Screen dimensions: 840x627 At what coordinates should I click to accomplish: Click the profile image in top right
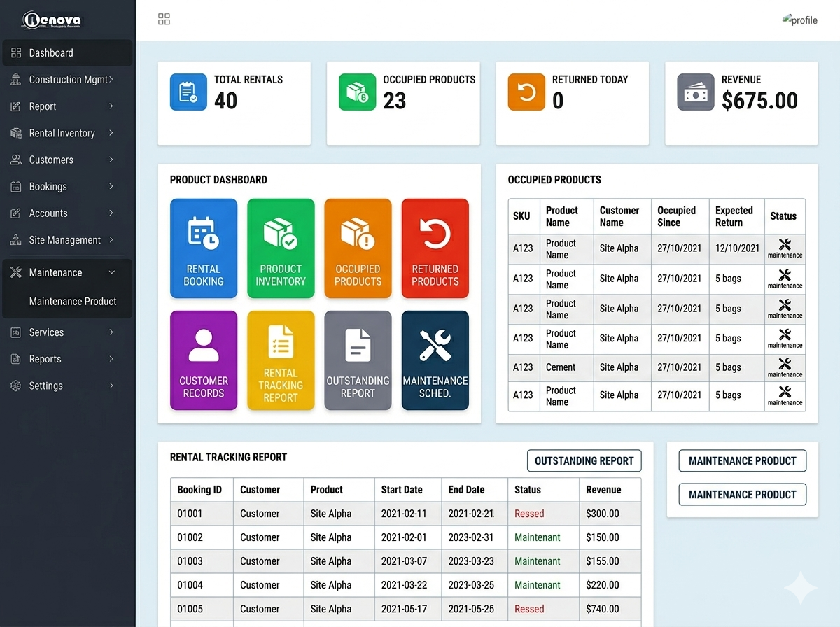799,20
